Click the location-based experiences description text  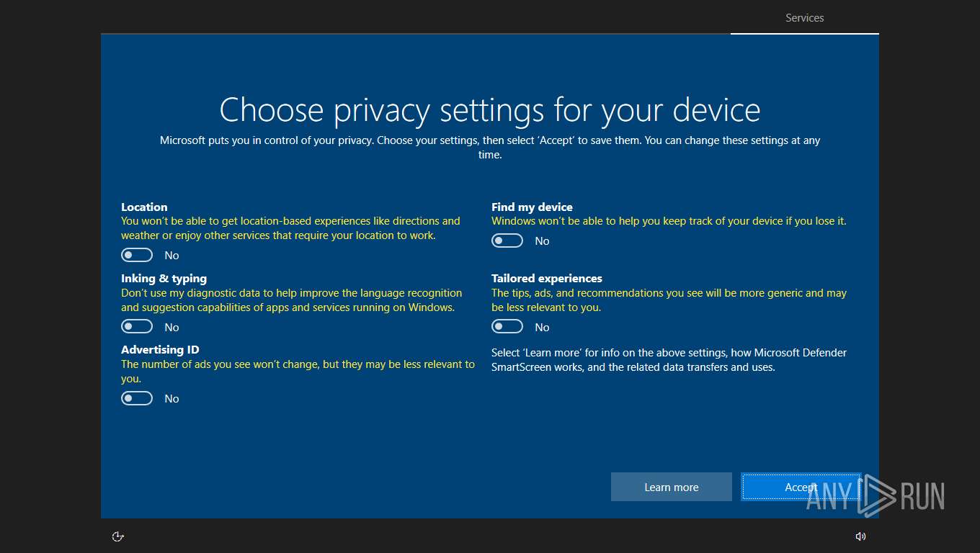[x=290, y=228]
